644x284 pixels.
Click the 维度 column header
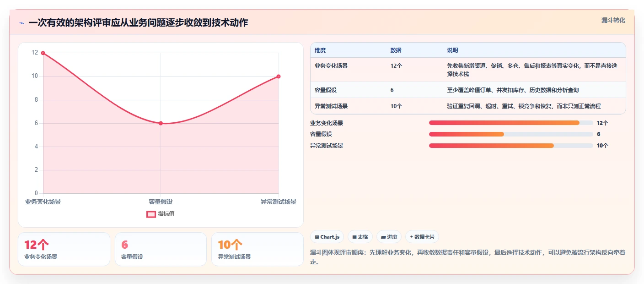pyautogui.click(x=320, y=50)
